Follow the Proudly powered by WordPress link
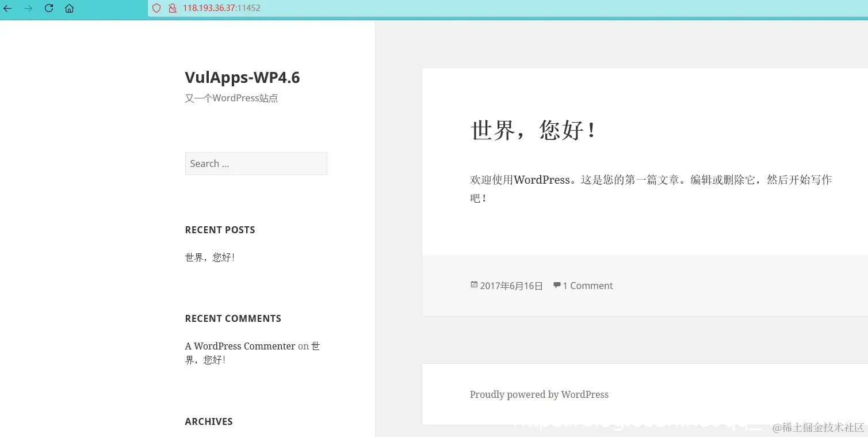The width and height of the screenshot is (868, 437). click(x=539, y=395)
